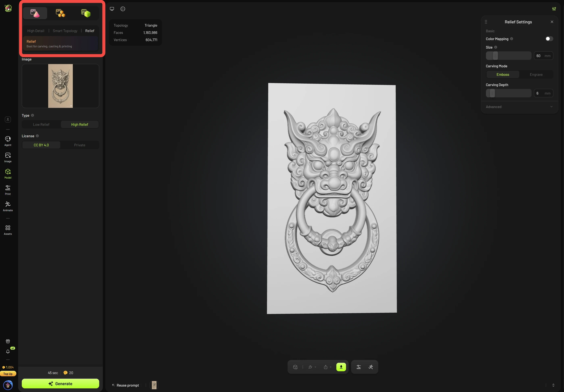Click the 3D print icon in bottom toolbar
This screenshot has height=392, width=564.
(x=359, y=367)
